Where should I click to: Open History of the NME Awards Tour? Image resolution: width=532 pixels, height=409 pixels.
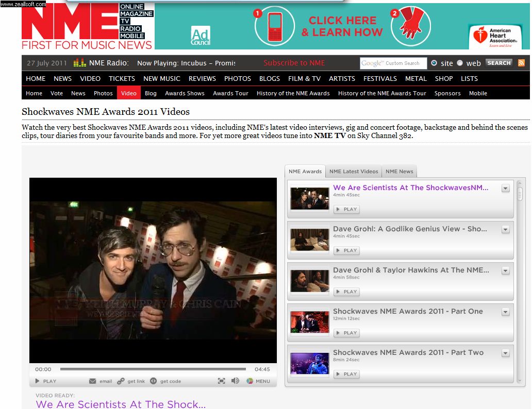[x=382, y=93]
